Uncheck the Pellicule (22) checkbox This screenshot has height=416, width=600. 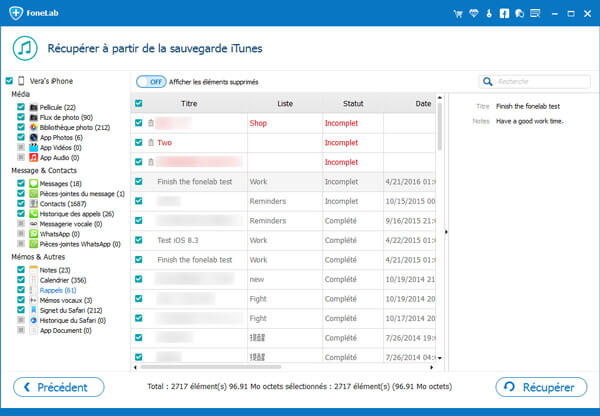[x=21, y=107]
